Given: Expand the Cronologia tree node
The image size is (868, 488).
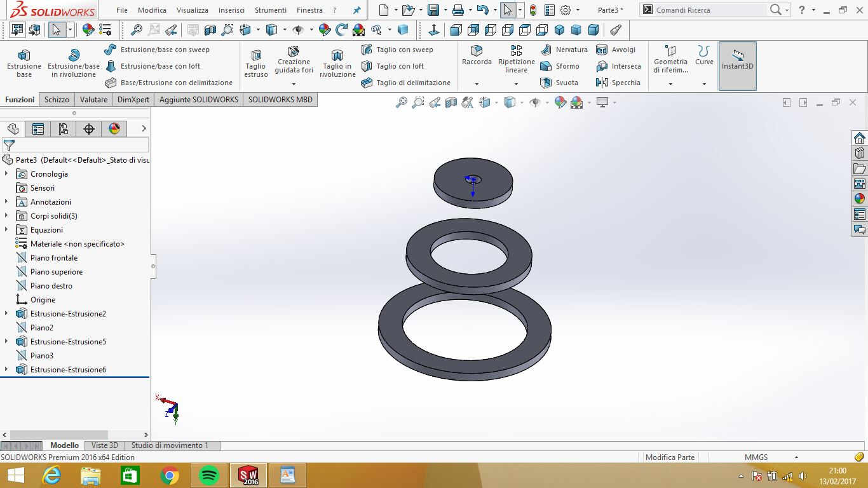Looking at the screenshot, I should point(6,173).
